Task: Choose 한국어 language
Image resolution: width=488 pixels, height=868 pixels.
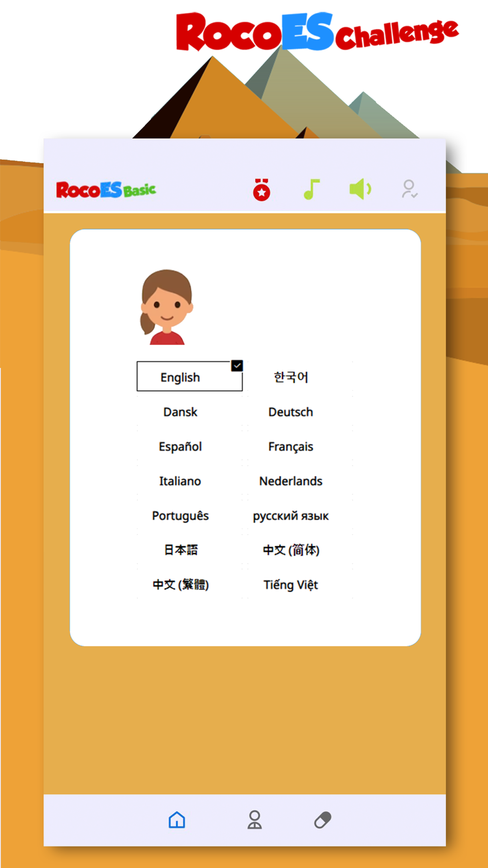Action: (291, 377)
